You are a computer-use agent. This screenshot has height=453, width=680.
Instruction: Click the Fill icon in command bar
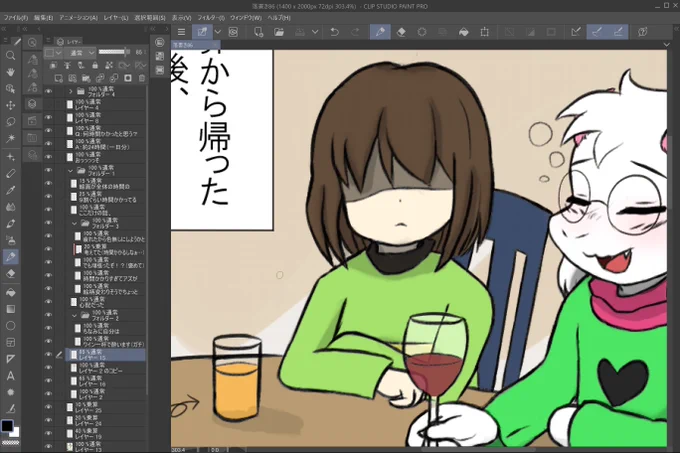click(464, 32)
